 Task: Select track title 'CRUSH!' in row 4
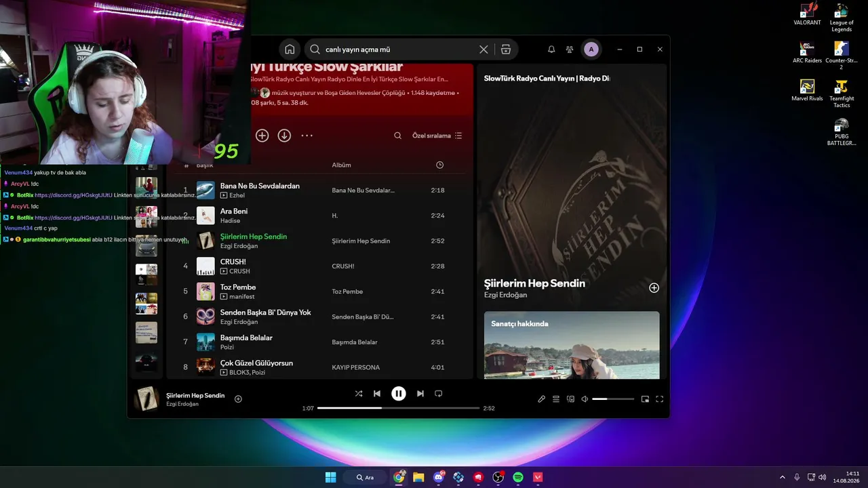pos(233,262)
